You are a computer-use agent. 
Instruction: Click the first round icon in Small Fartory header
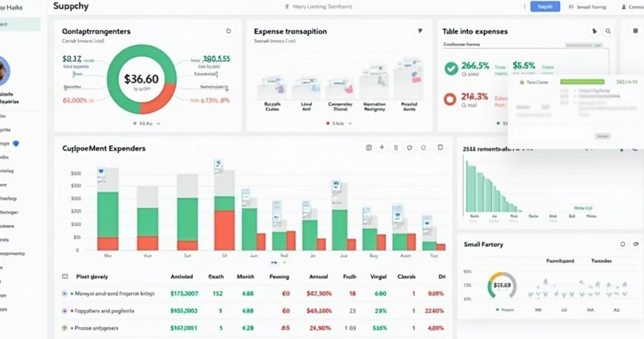[623, 244]
